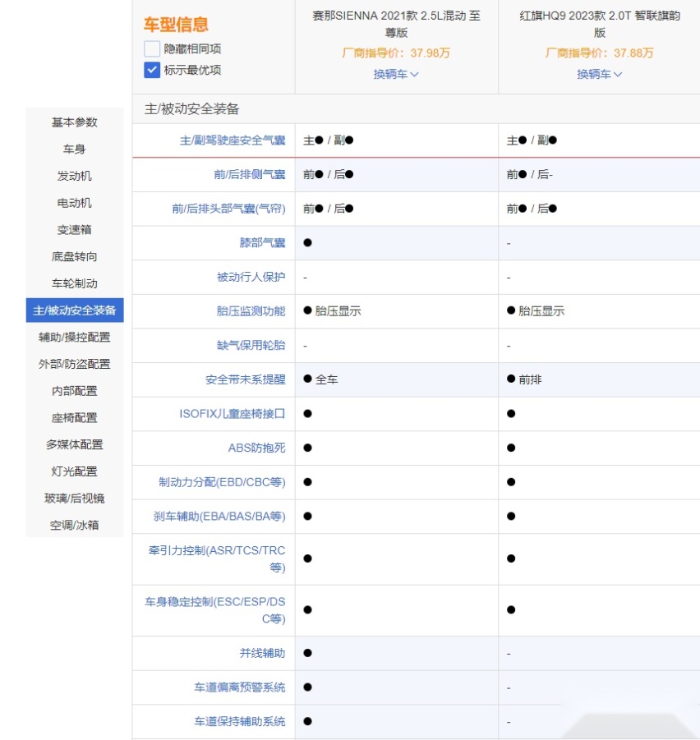Select 车身 in sidebar
The image size is (700, 740).
[x=75, y=149]
